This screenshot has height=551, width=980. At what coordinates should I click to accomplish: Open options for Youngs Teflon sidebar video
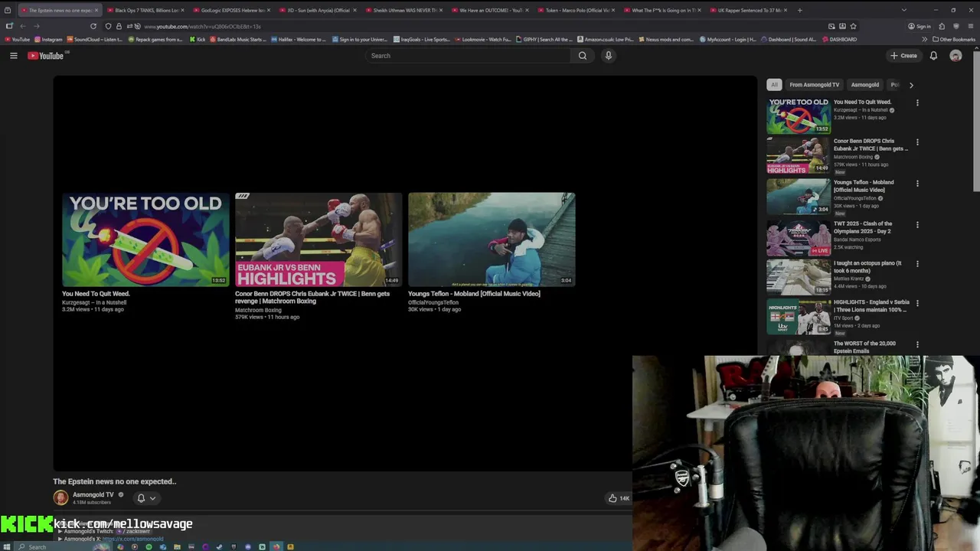pos(917,183)
